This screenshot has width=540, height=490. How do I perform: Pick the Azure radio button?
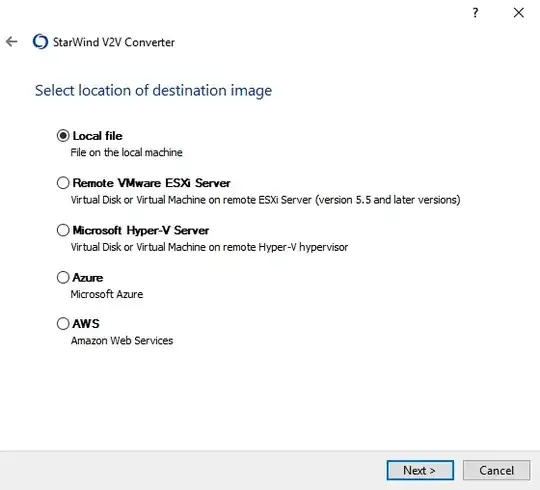(63, 278)
